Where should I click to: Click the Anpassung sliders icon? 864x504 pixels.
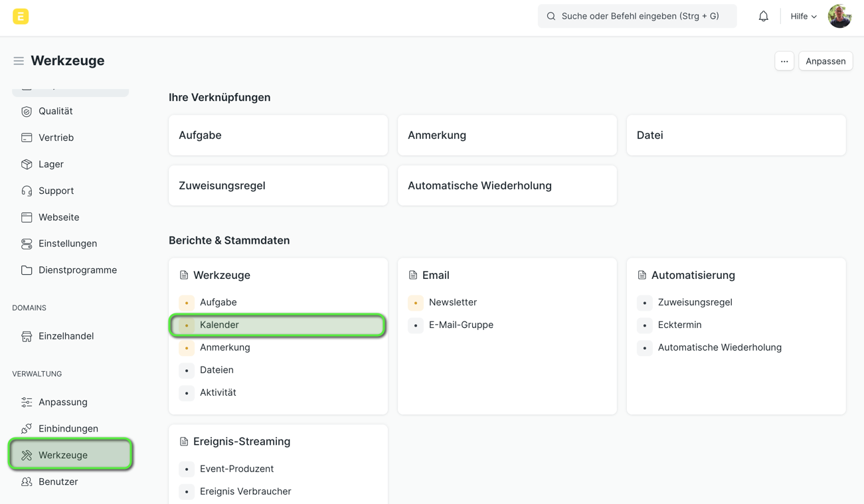click(27, 402)
